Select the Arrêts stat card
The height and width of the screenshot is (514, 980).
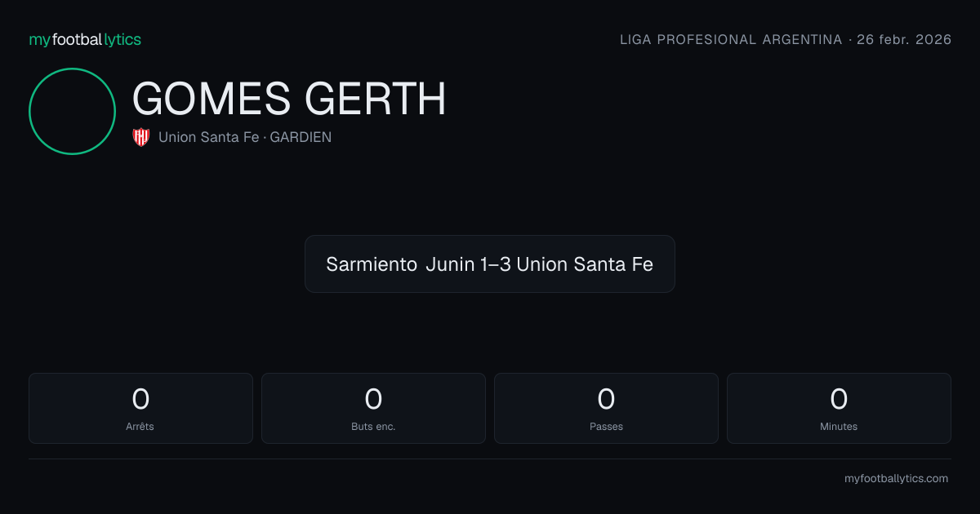(140, 408)
